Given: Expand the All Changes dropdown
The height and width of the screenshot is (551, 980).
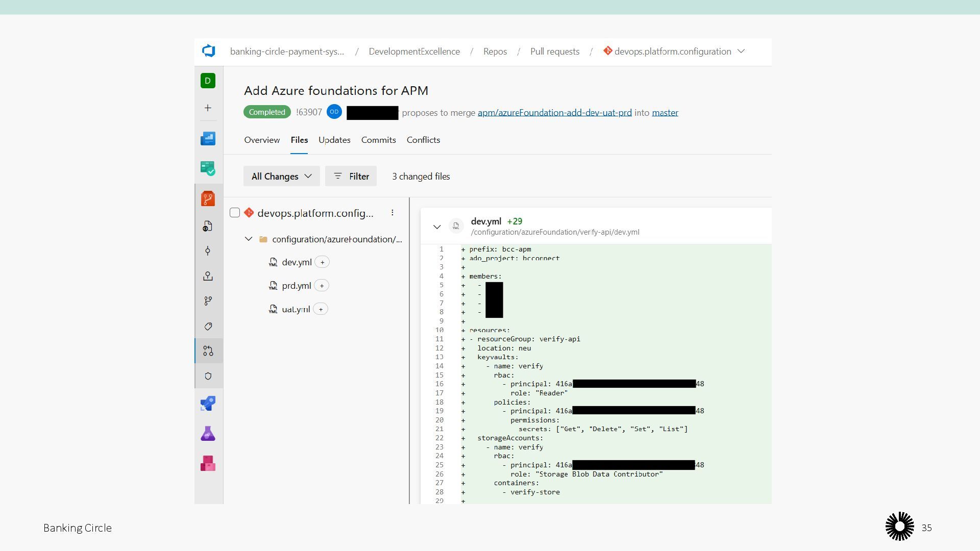Looking at the screenshot, I should [281, 176].
